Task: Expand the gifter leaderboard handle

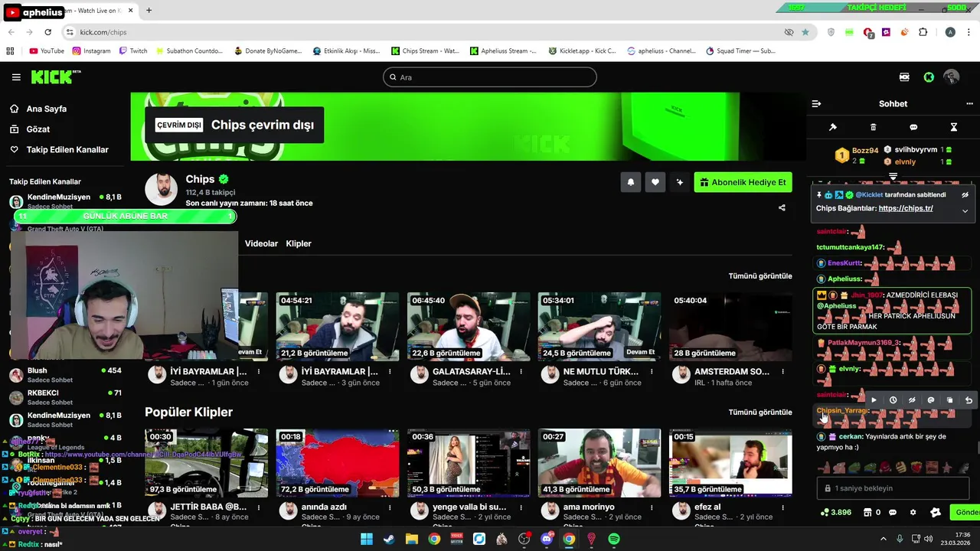Action: [x=893, y=176]
